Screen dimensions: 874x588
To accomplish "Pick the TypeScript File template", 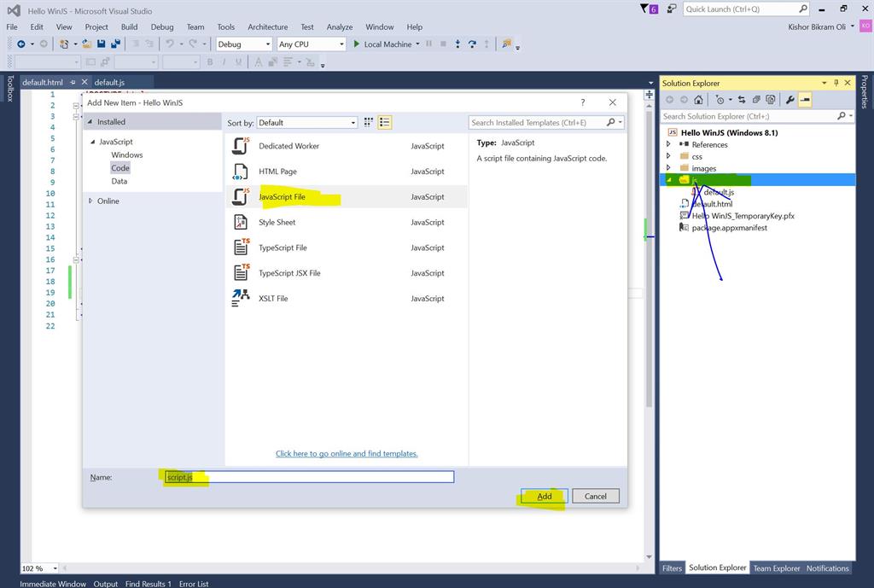I will (347, 247).
